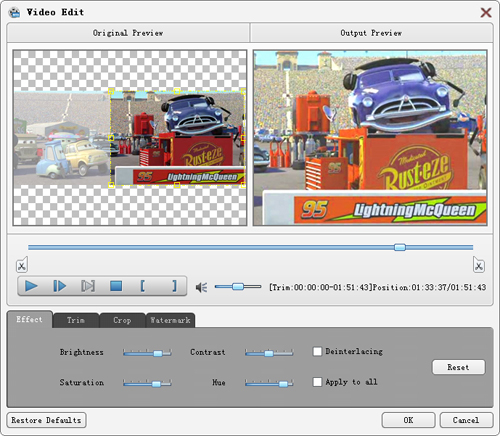Click the trim and position time readout

[x=377, y=287]
